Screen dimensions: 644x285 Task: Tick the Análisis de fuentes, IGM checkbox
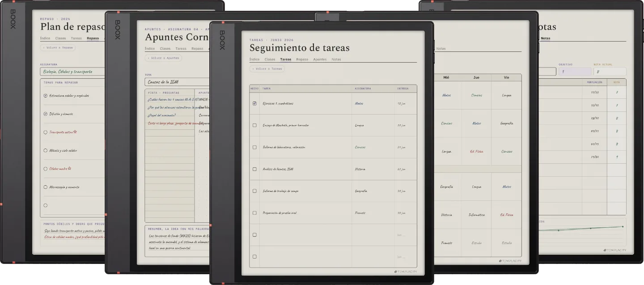coord(254,169)
